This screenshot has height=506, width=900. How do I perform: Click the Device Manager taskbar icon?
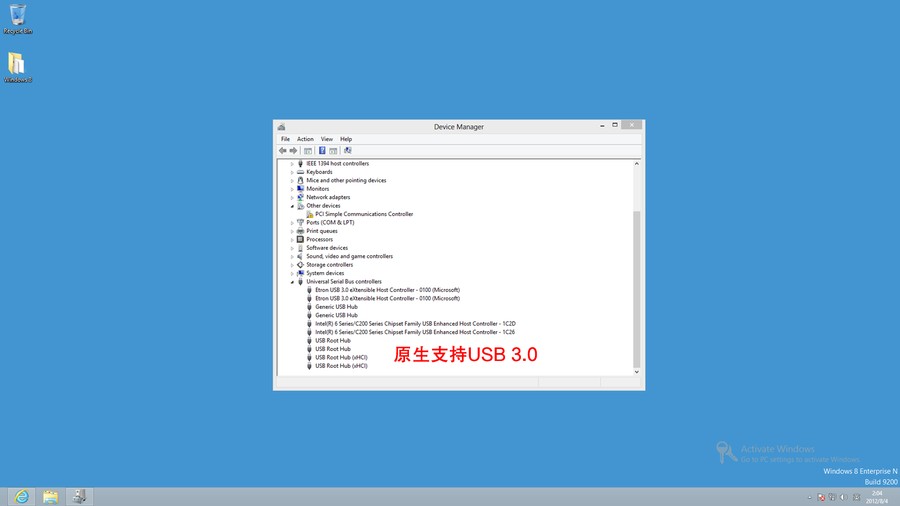click(x=79, y=497)
